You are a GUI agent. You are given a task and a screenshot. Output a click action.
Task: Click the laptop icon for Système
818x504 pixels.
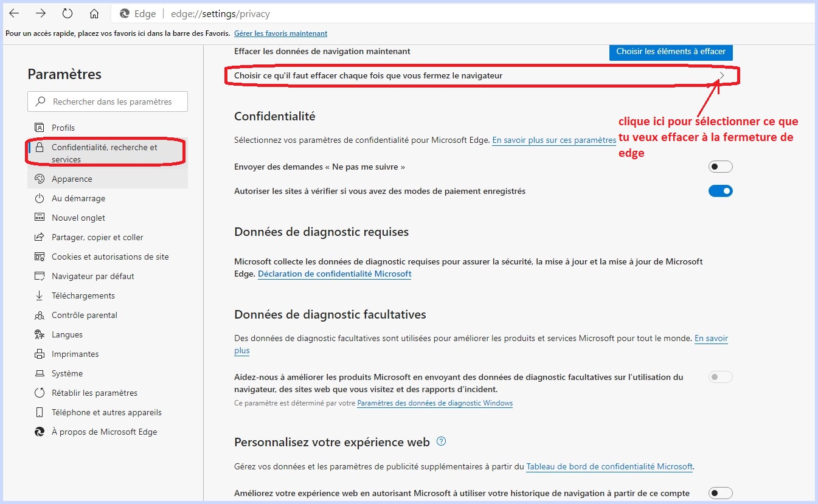40,373
